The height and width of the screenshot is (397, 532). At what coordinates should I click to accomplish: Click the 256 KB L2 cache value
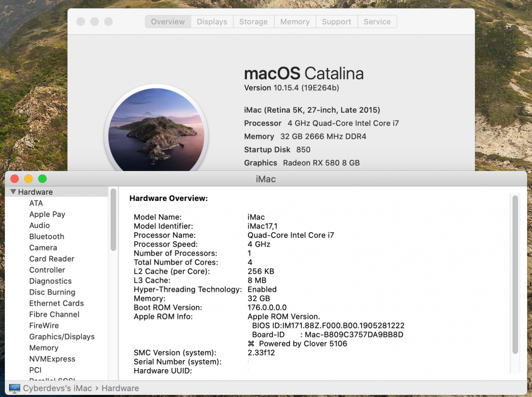coord(261,271)
